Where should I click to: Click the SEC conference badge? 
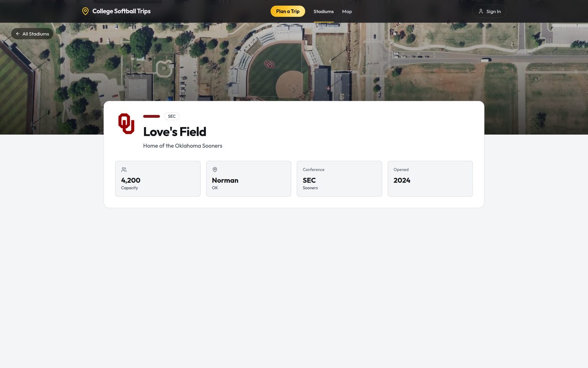[172, 116]
